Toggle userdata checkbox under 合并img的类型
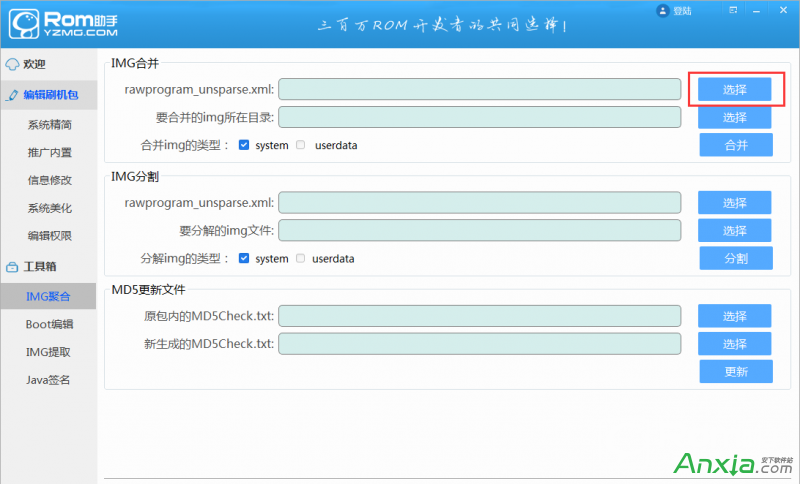The image size is (800, 484). click(x=301, y=145)
